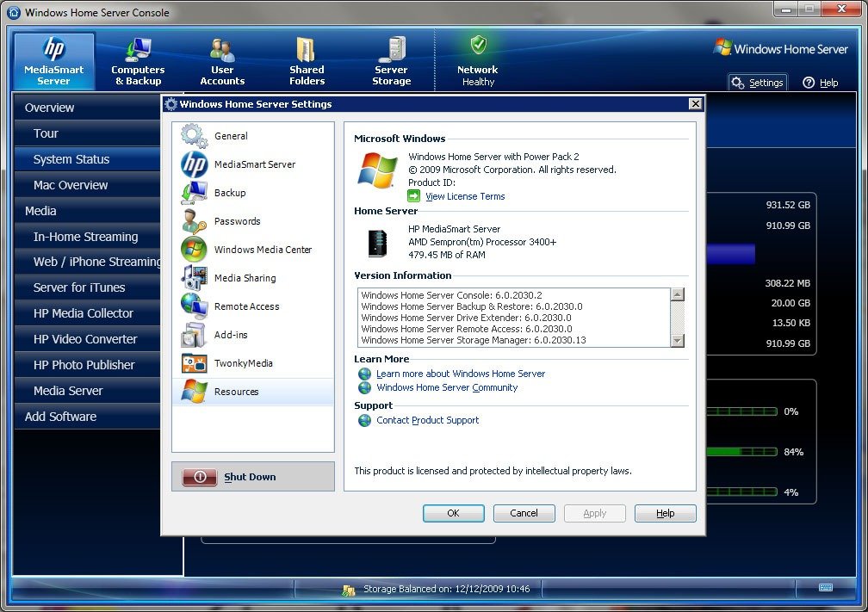The image size is (868, 612).
Task: Open the Media section in the sidebar
Action: click(x=87, y=211)
